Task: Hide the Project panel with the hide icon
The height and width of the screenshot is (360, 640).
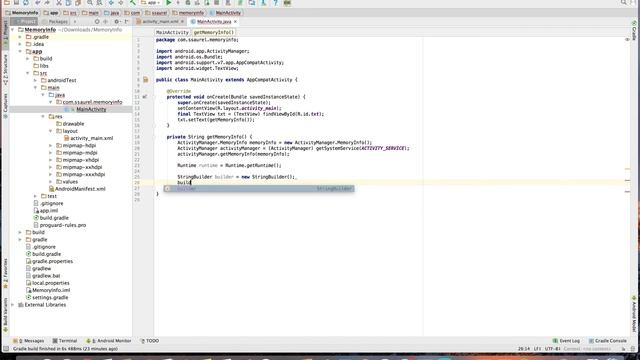Action: coord(127,22)
